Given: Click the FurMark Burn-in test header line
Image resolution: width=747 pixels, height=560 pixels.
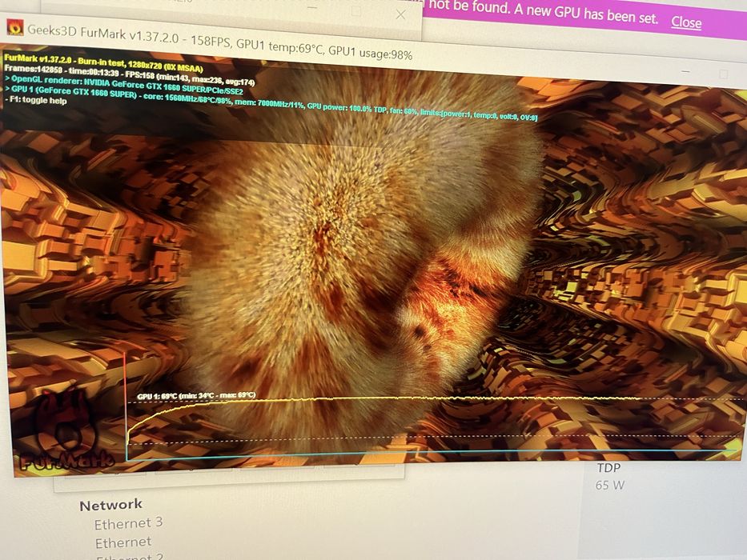Looking at the screenshot, I should 104,64.
